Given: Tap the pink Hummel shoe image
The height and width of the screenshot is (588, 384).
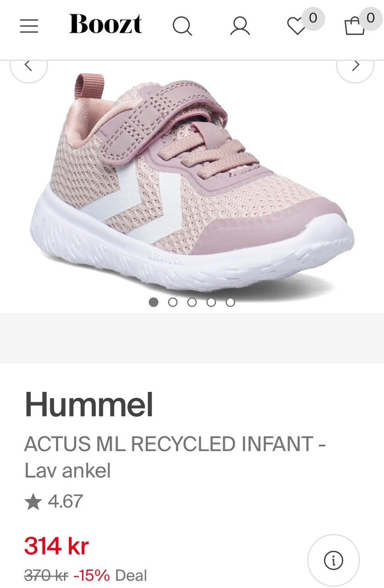Looking at the screenshot, I should point(192,181).
